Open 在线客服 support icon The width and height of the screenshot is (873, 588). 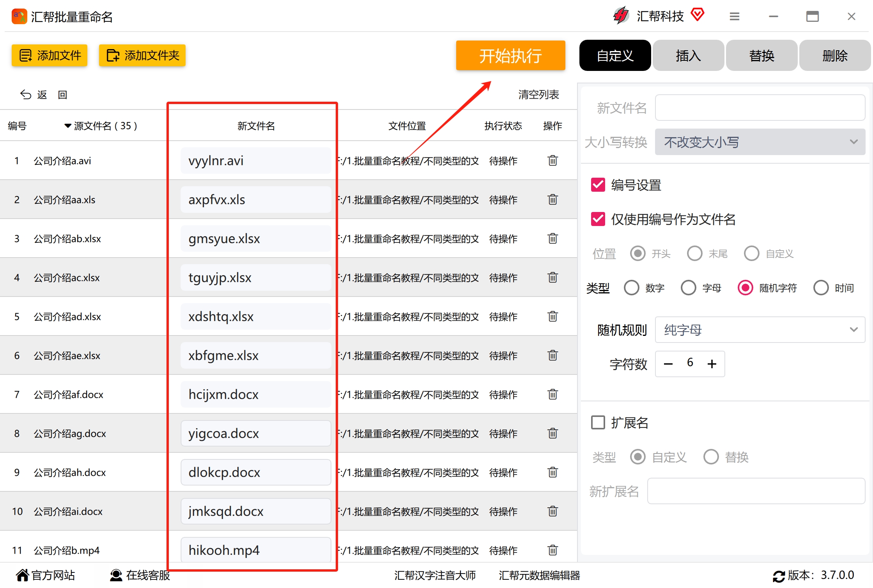116,575
